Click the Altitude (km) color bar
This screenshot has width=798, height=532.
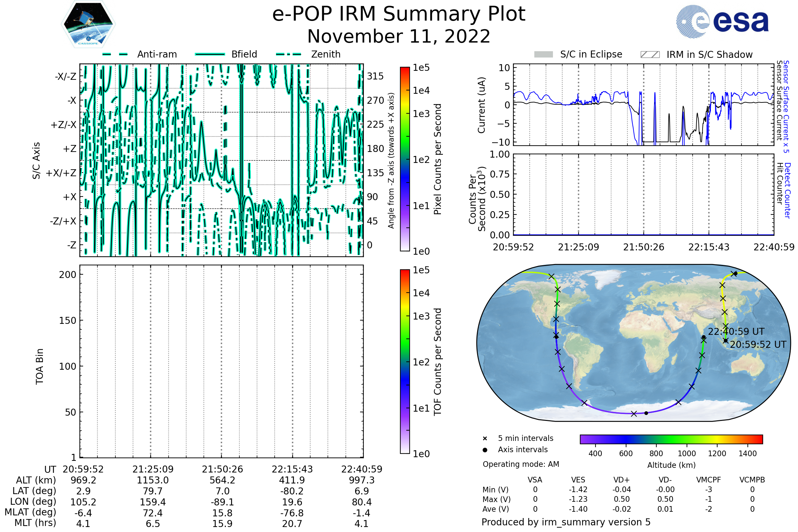coord(671,439)
